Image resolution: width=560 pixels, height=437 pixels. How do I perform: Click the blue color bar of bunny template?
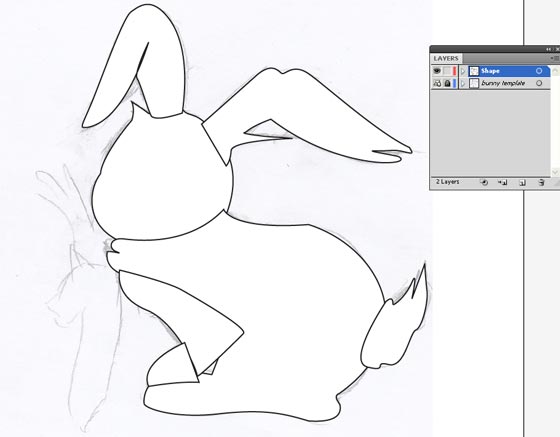455,83
